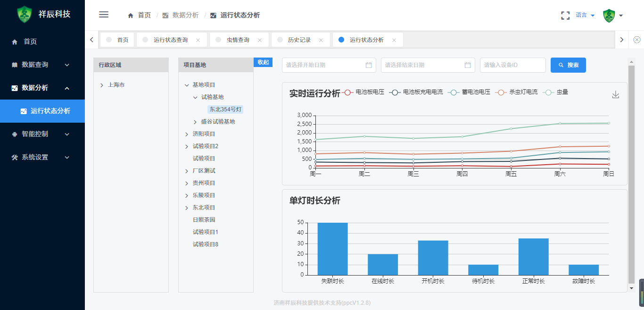Expand 上海市 region node
The height and width of the screenshot is (310, 644).
(102, 85)
